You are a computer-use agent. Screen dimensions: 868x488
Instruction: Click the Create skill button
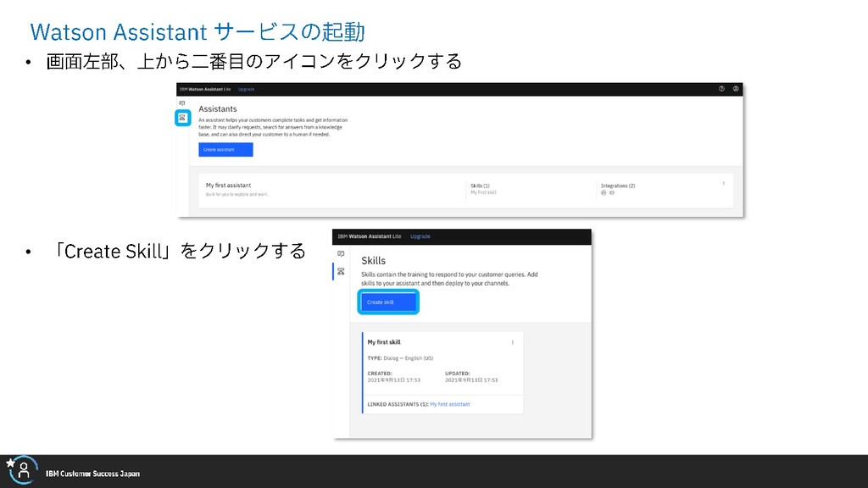tap(388, 302)
